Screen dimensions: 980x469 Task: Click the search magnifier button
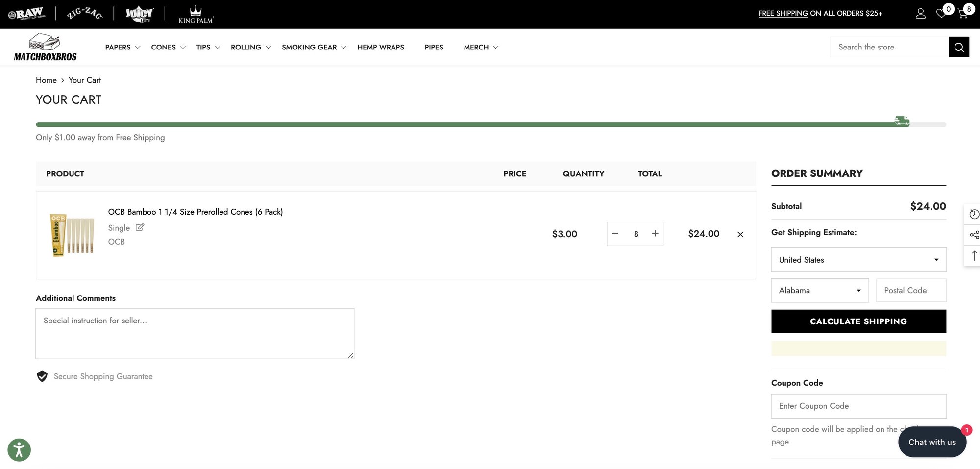click(x=959, y=47)
